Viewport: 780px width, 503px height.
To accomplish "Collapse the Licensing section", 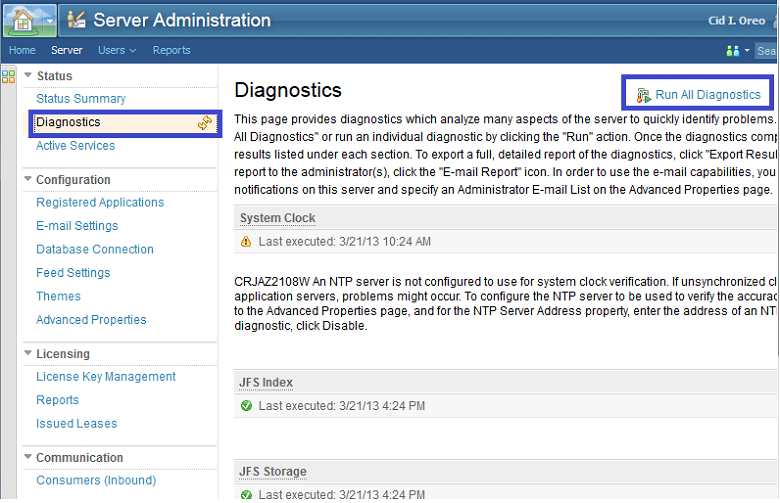I will point(27,354).
